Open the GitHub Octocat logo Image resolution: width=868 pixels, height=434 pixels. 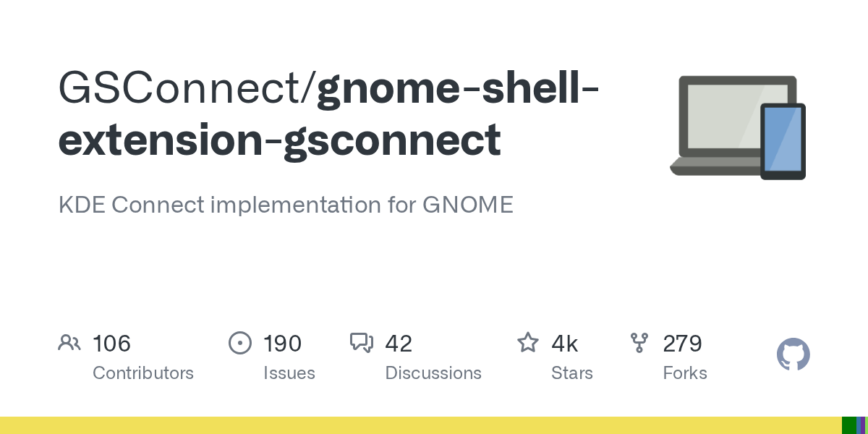click(x=793, y=354)
